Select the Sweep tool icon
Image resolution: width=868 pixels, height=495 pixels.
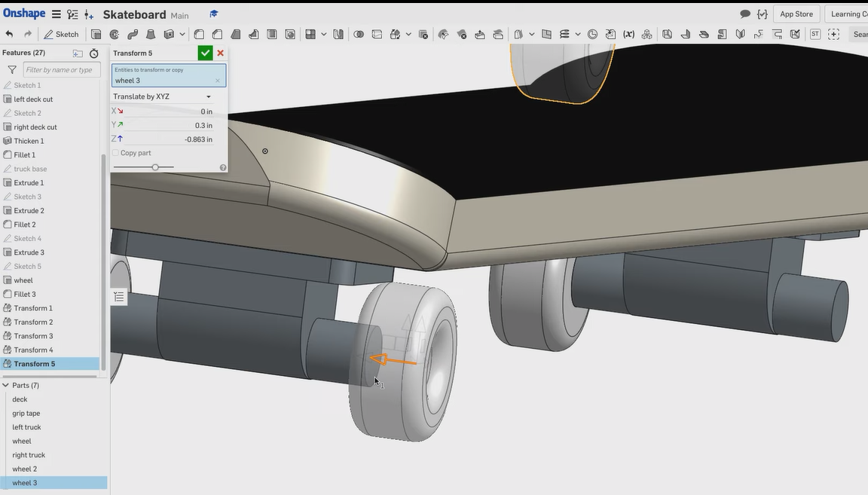(x=133, y=34)
